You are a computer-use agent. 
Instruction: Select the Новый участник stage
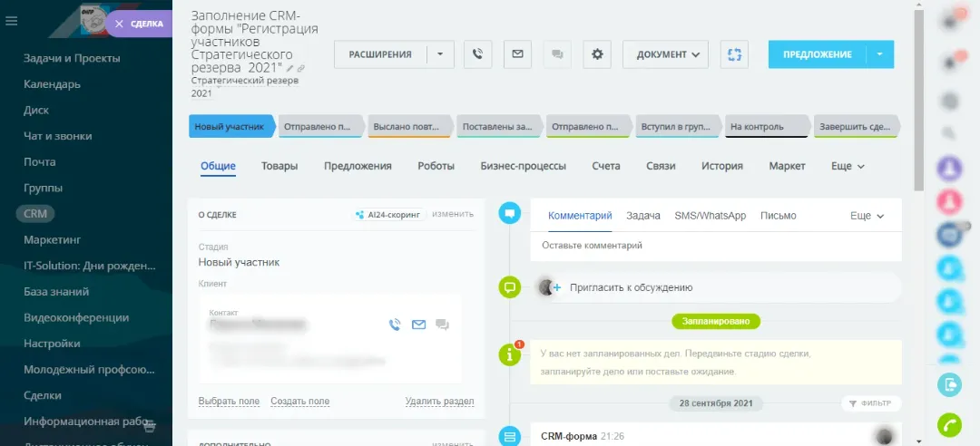pyautogui.click(x=232, y=126)
